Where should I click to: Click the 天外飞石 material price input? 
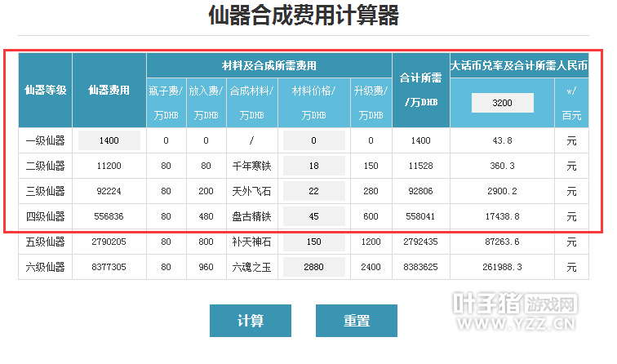tap(313, 191)
